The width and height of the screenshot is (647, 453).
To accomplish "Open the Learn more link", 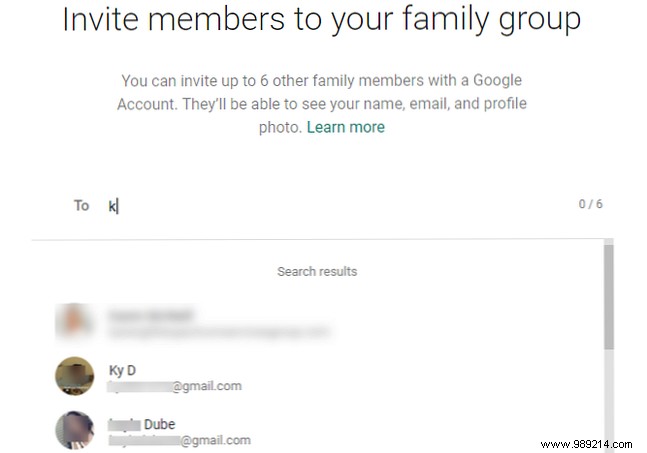I will point(345,127).
